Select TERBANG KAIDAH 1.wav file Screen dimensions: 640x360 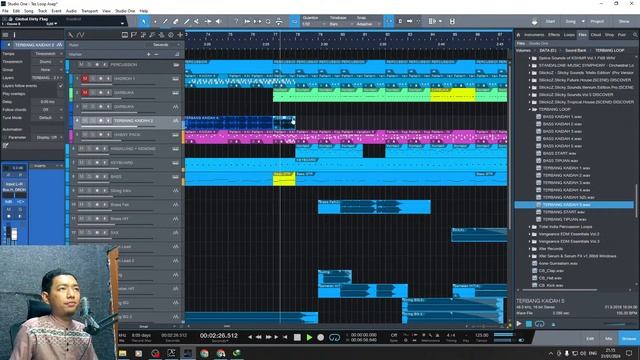pyautogui.click(x=567, y=168)
